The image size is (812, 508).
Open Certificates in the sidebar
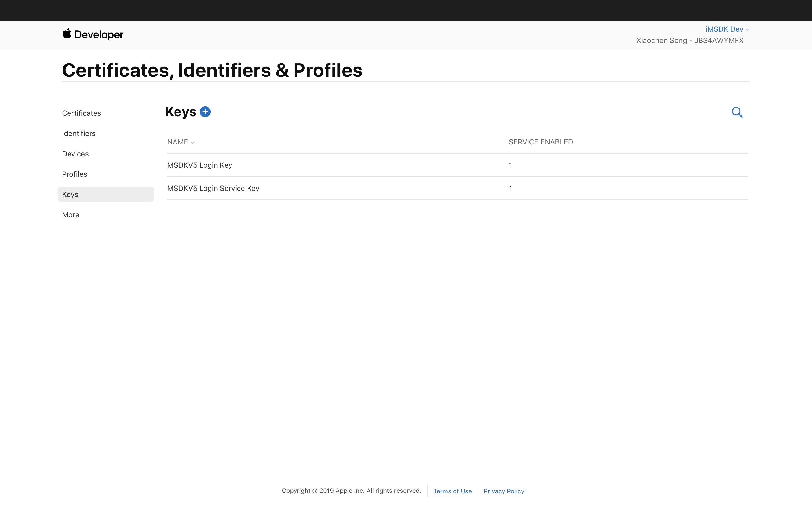point(81,113)
